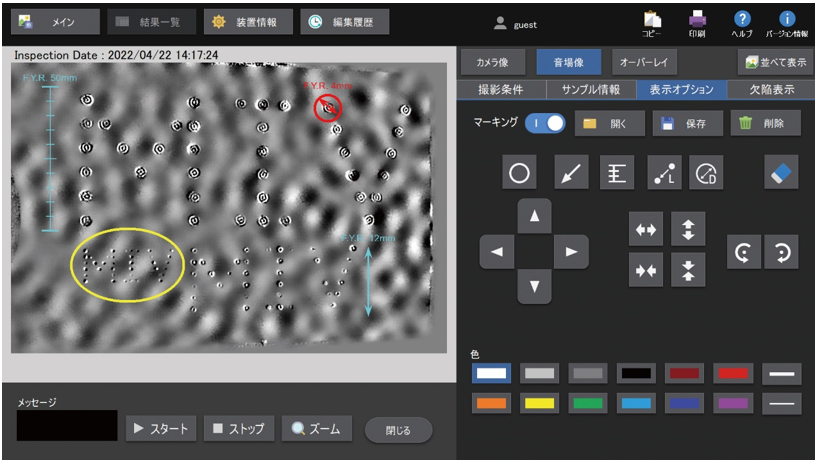Click the rotate clockwise icon
Viewport: 818px width, 462px height.
click(781, 252)
